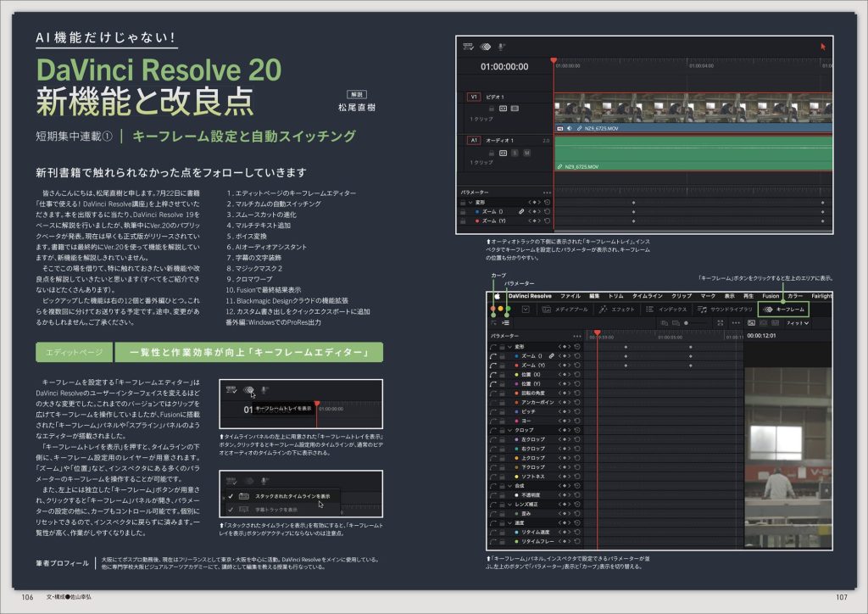Click zoom-to-fit icon in Keyframe panel toolbar
The width and height of the screenshot is (868, 614).
pos(721,323)
